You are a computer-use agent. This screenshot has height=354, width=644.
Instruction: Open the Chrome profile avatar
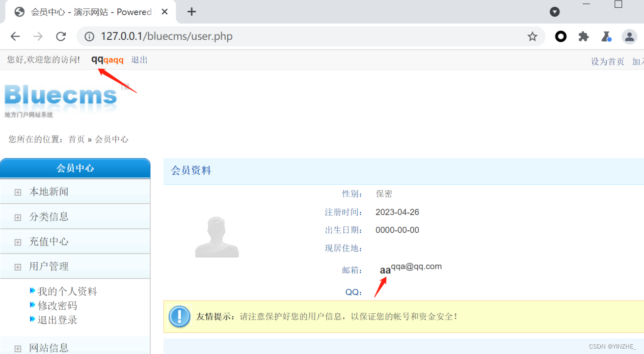click(629, 36)
